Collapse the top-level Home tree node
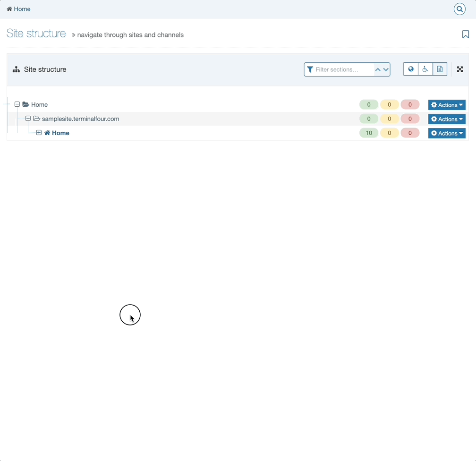This screenshot has height=461, width=476. (17, 104)
